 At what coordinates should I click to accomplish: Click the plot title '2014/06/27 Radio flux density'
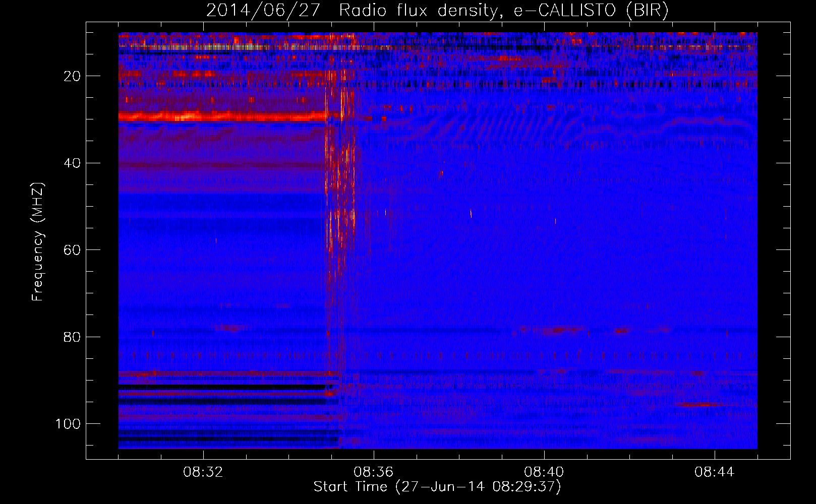pos(437,11)
